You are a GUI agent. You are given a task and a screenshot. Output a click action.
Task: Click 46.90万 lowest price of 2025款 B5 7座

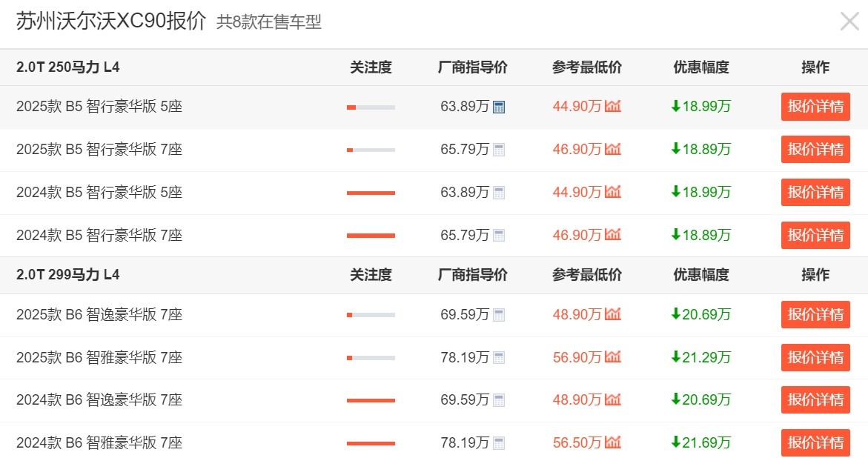coord(577,150)
